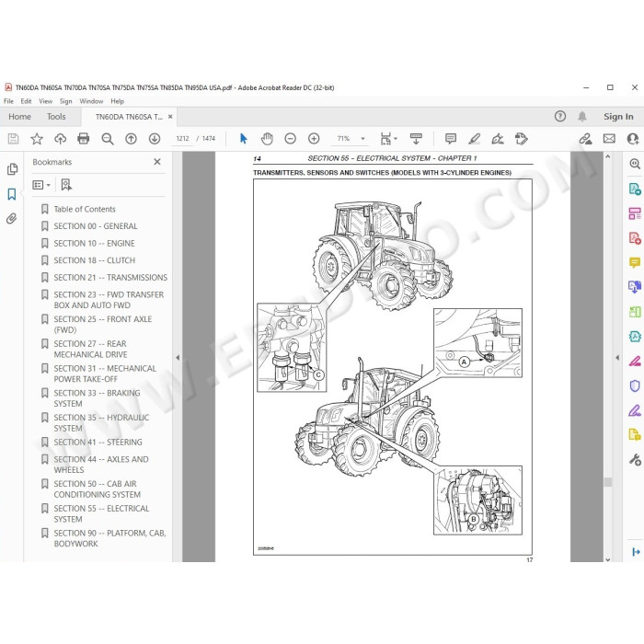Close the TN60DA document tab
Screen dimensions: 644x644
[170, 117]
